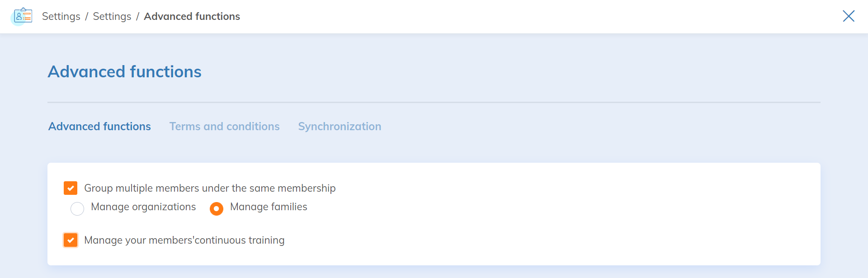This screenshot has width=868, height=278.
Task: Select the Manage organizations radio button
Action: [x=77, y=208]
